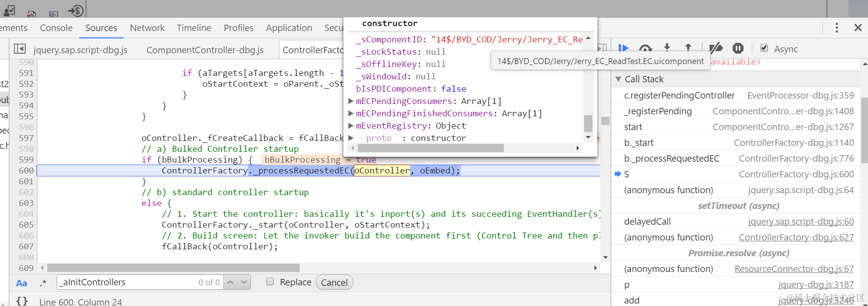Click oController in highlighted line
868x306 pixels.
(x=382, y=170)
